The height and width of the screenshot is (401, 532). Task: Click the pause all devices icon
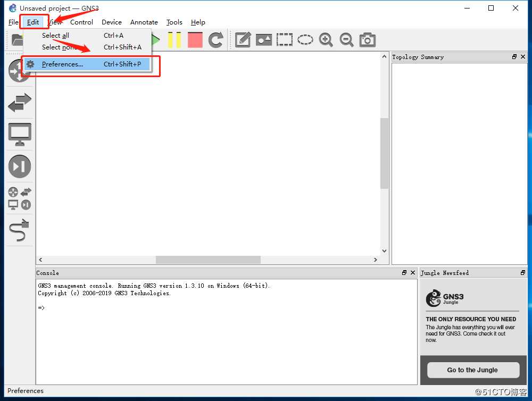pyautogui.click(x=174, y=40)
